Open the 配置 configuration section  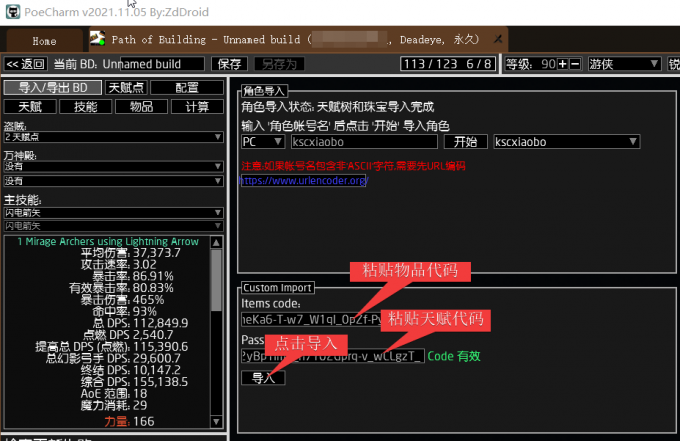coord(187,88)
